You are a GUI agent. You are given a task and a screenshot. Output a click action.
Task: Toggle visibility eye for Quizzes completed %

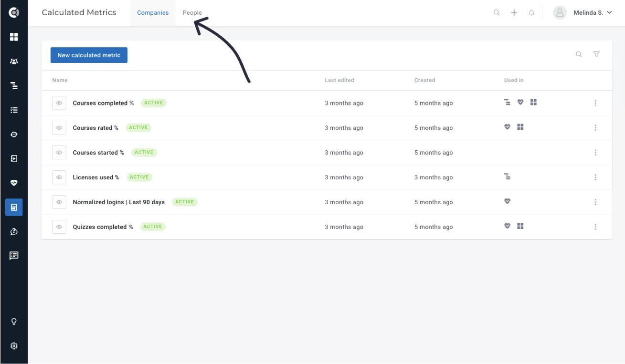point(59,227)
